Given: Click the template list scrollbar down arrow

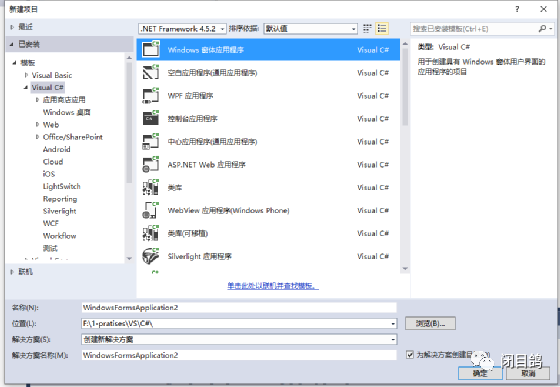Looking at the screenshot, I should coord(405,268).
